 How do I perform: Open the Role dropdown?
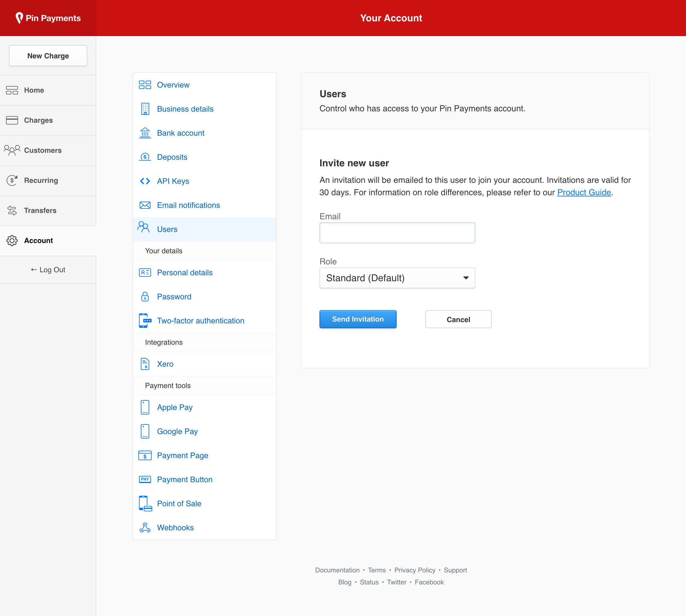pos(397,278)
